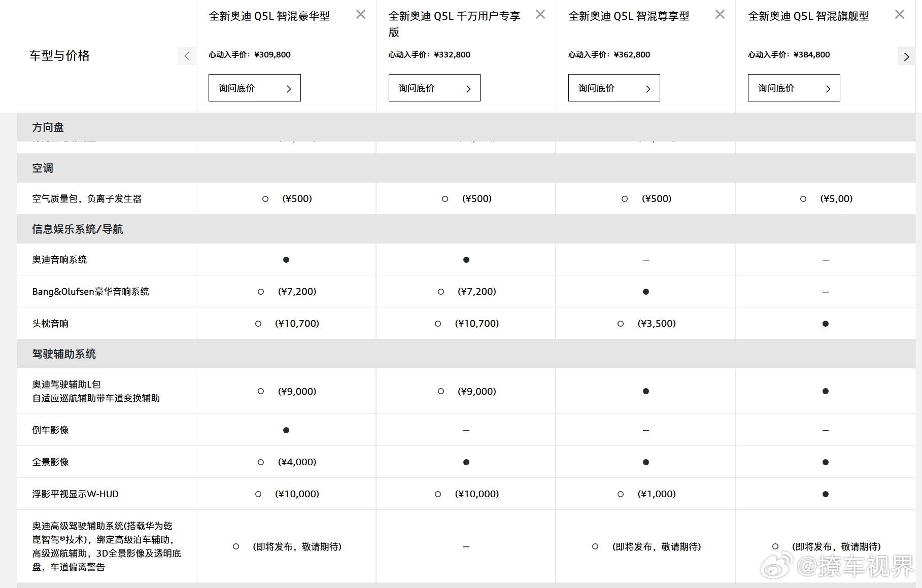Click 智混豪华型's (¥10,700) 头枕音响 price
This screenshot has height=588, width=922.
coord(297,324)
